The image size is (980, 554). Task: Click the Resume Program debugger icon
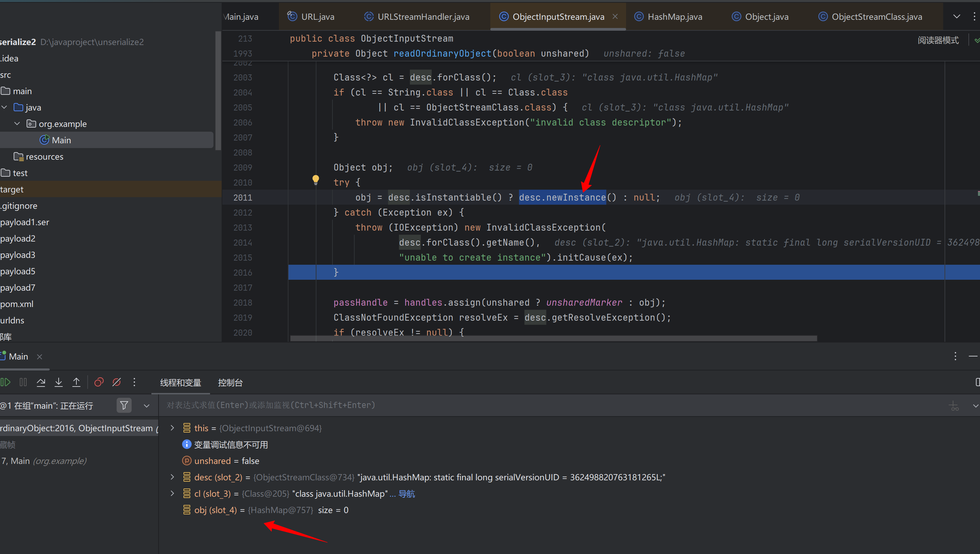pyautogui.click(x=6, y=382)
